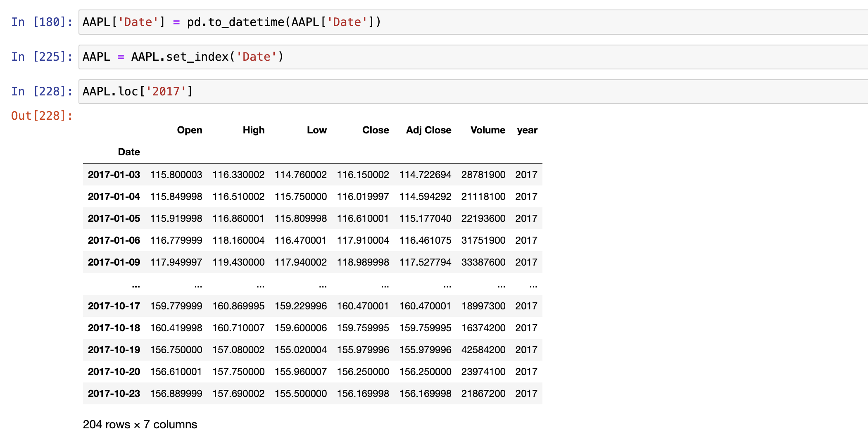
Task: Click the year value in 2017-10-23 row
Action: coord(526,394)
